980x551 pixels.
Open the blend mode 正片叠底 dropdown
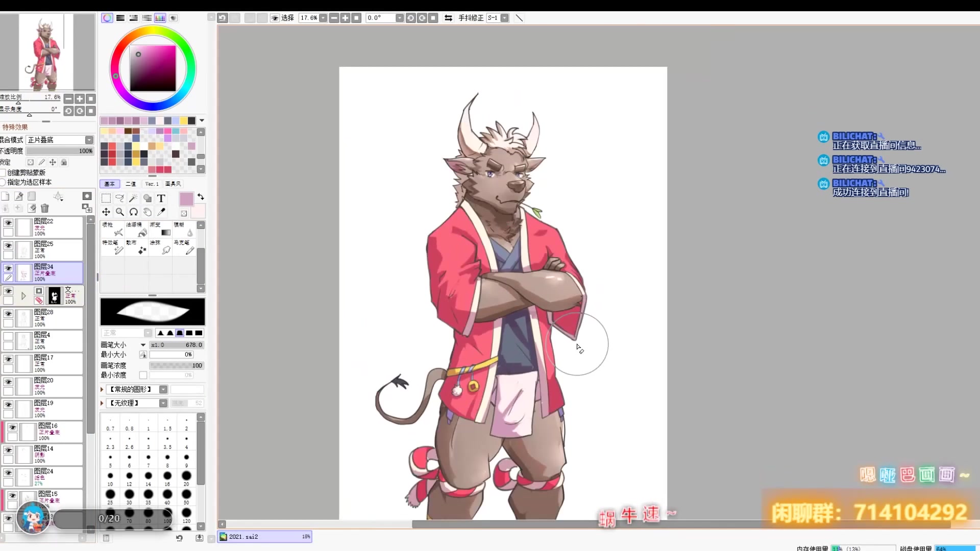(89, 140)
